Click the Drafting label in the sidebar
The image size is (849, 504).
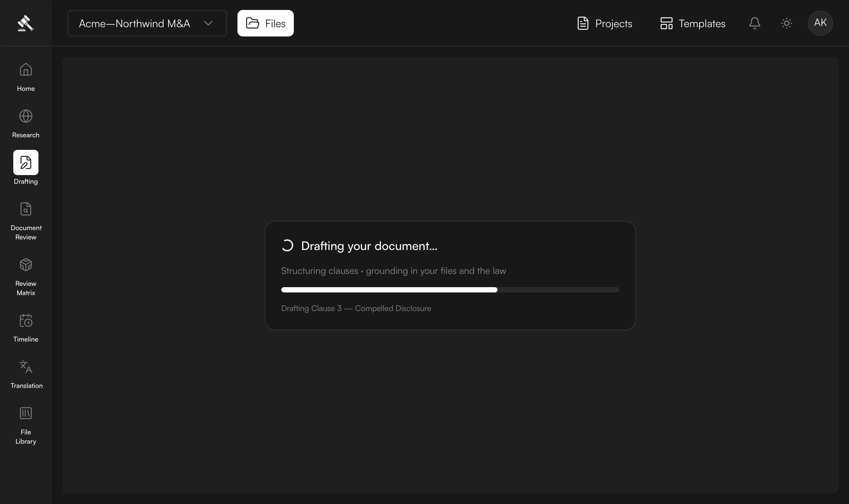pos(26,181)
